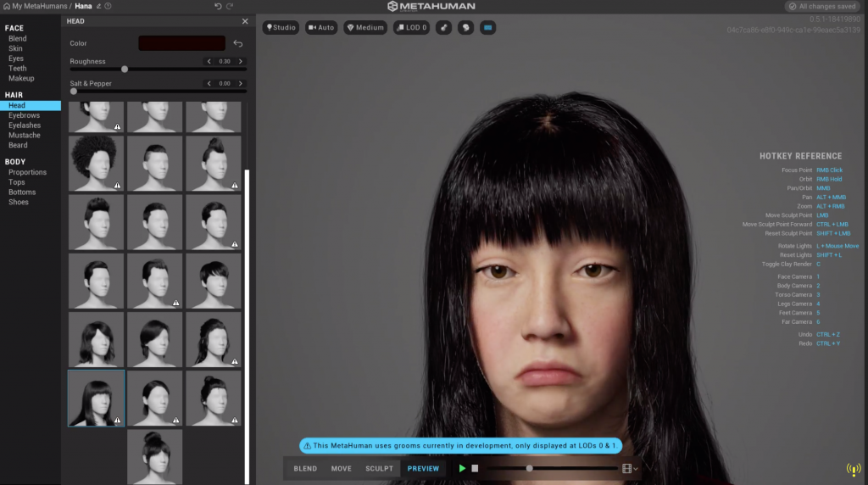This screenshot has height=485, width=868.
Task: Select Blend under FACE
Action: click(x=17, y=39)
